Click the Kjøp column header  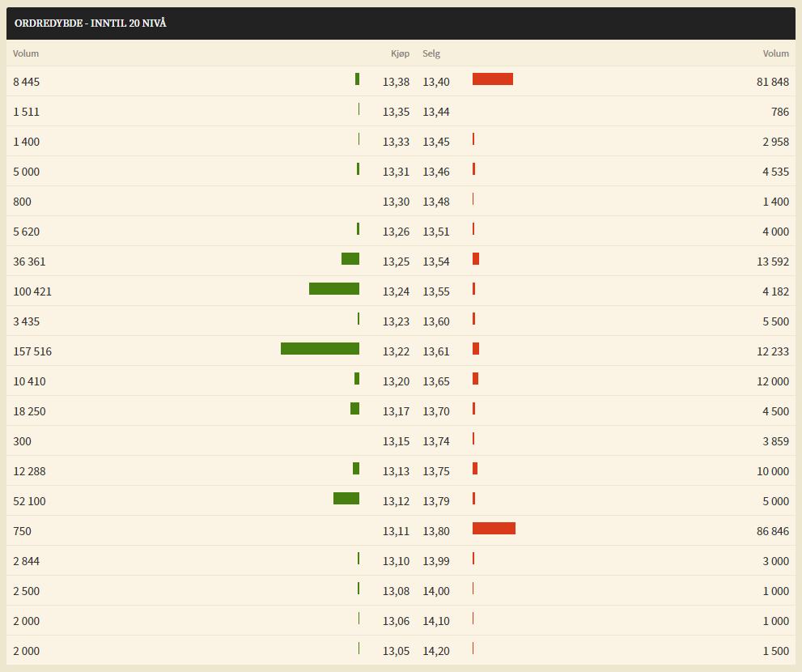pyautogui.click(x=400, y=53)
